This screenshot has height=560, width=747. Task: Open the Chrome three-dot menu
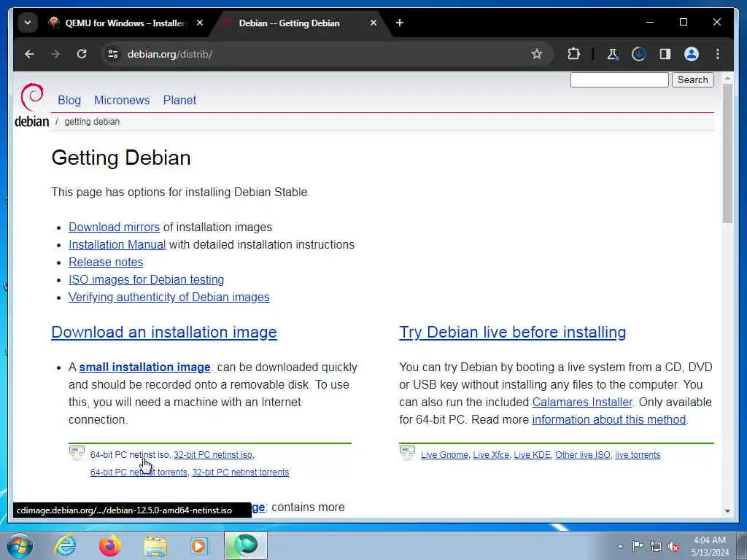pyautogui.click(x=718, y=54)
